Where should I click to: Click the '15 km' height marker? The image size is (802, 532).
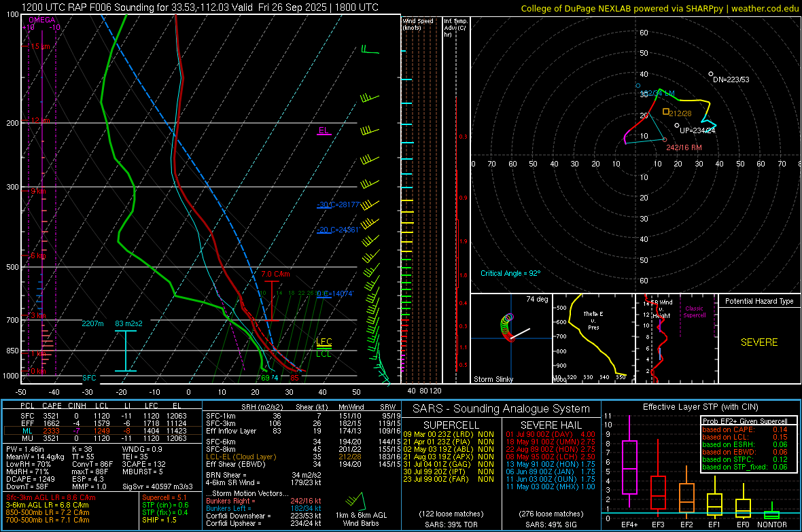40,46
